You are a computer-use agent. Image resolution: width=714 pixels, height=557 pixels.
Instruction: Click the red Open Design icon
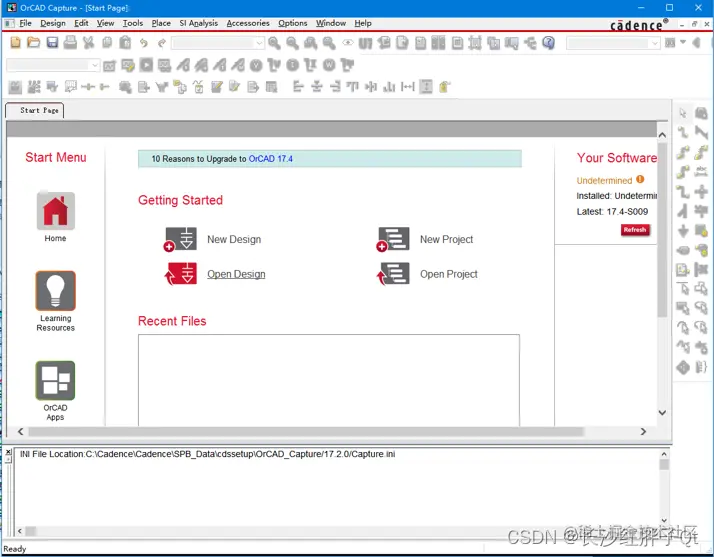[180, 274]
